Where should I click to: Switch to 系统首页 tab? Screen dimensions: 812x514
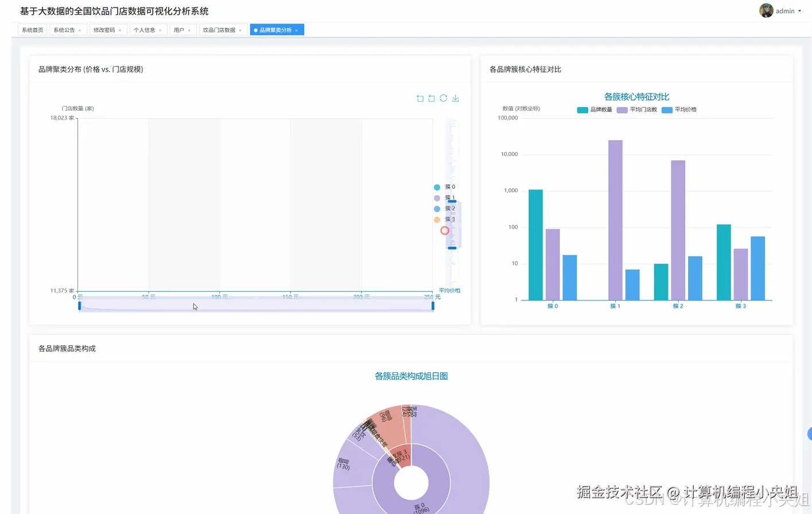click(x=32, y=30)
